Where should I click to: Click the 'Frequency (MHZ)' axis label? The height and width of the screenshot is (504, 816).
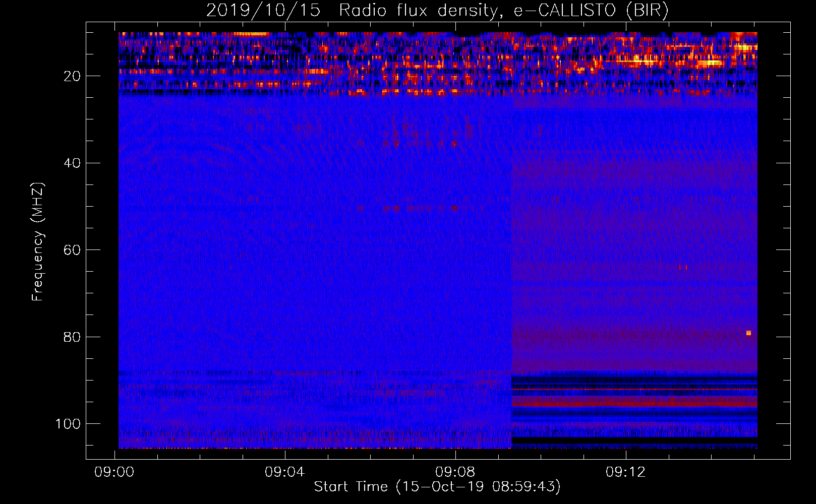[x=38, y=241]
